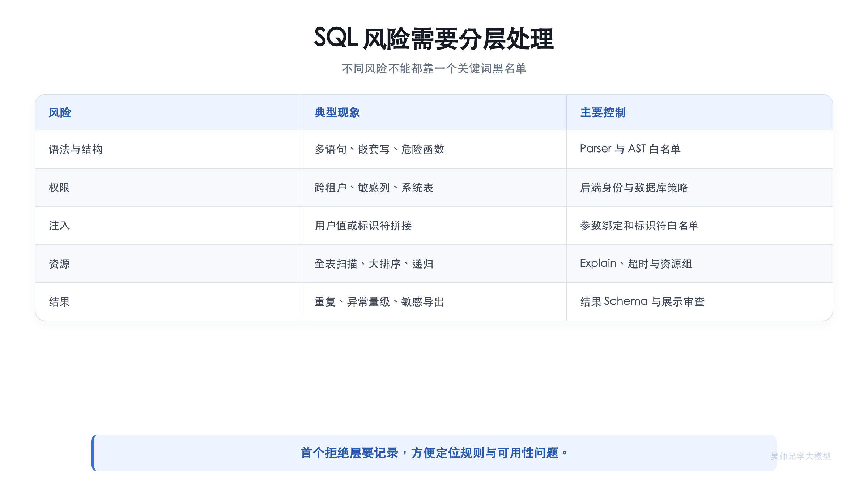Click the '重复、异常量级、敏感导出' cell
Viewport: 868px width, 488px height.
point(433,302)
